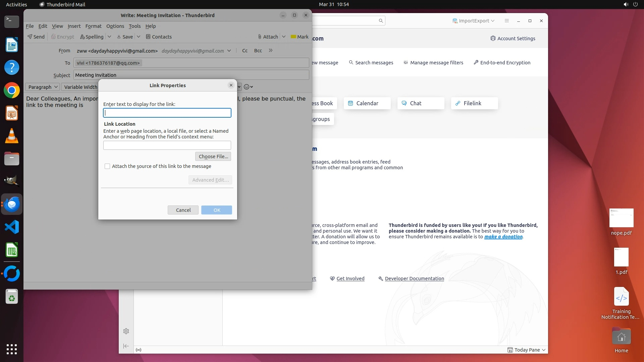644x362 pixels.
Task: Click Choose File button
Action: [213, 157]
